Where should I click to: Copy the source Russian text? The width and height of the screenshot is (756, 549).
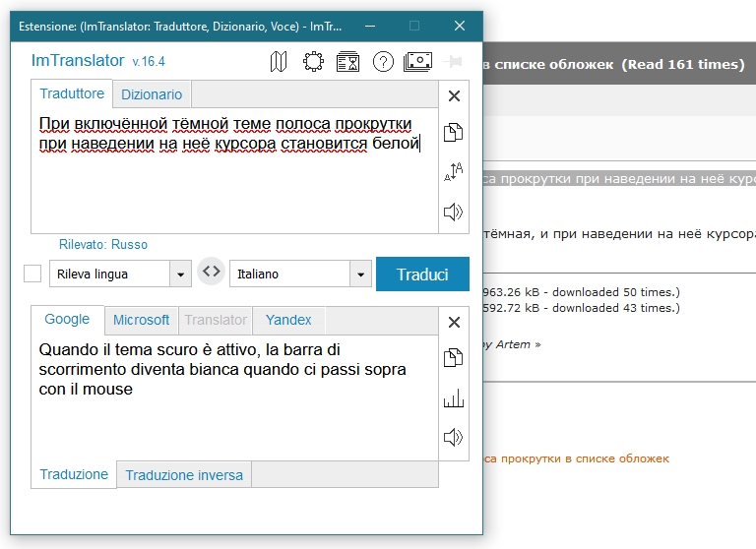click(x=453, y=132)
